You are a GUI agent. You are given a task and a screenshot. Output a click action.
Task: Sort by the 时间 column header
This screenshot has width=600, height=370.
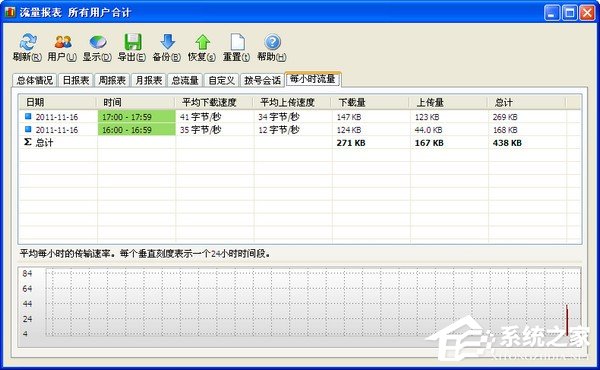pyautogui.click(x=136, y=102)
